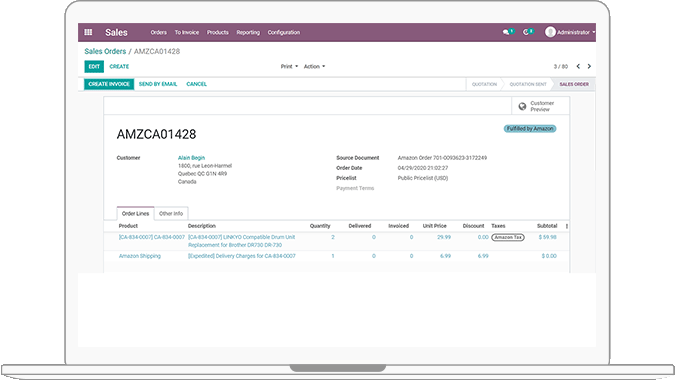This screenshot has height=380, width=675.
Task: Open the To Invoice menu
Action: 186,32
